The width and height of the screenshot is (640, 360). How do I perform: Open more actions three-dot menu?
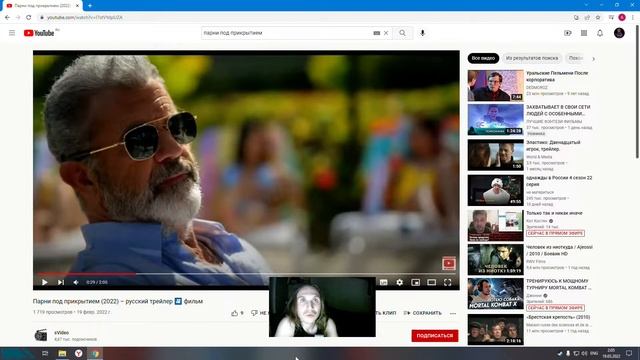453,313
